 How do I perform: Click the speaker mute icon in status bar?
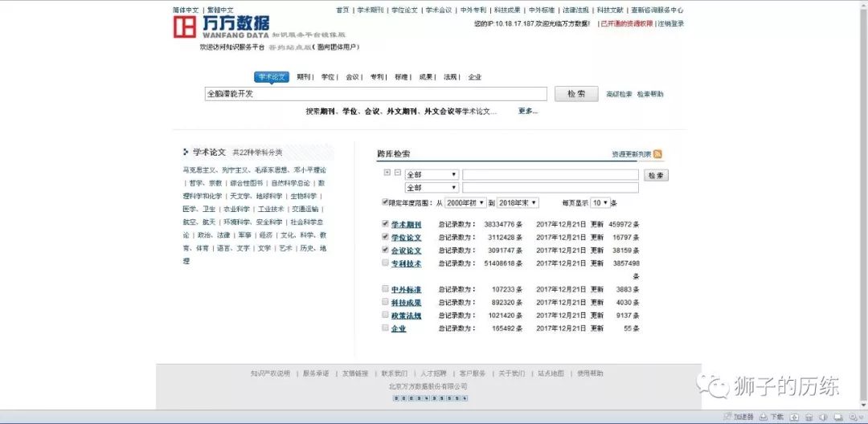click(823, 417)
